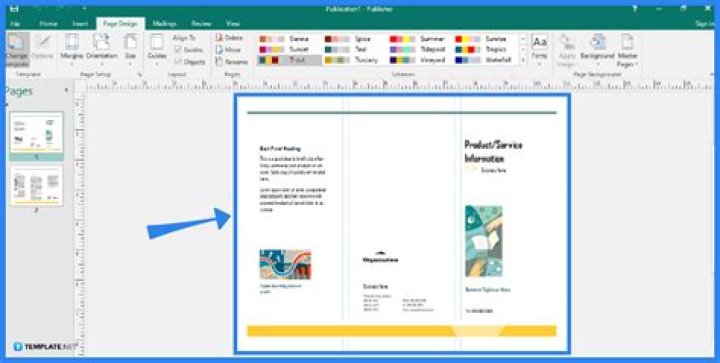Select the Page Design tab
The image size is (720, 363).
[120, 24]
